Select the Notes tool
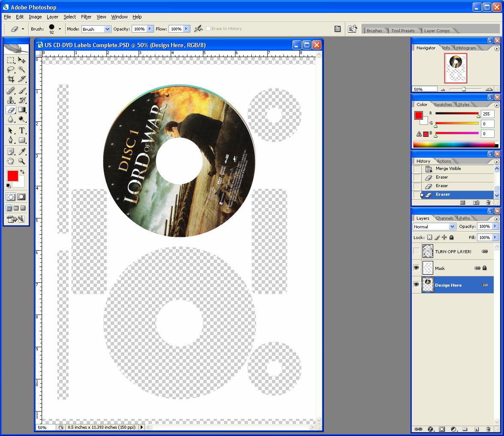This screenshot has width=504, height=436. pyautogui.click(x=11, y=151)
